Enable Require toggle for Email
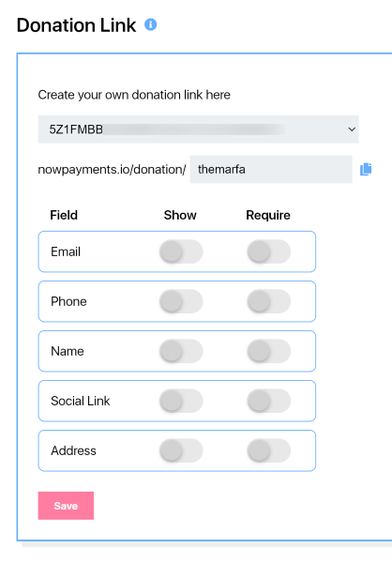392x563 pixels. coord(269,251)
